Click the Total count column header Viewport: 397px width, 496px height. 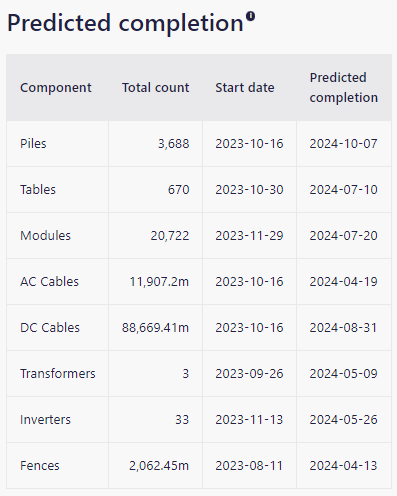(155, 88)
